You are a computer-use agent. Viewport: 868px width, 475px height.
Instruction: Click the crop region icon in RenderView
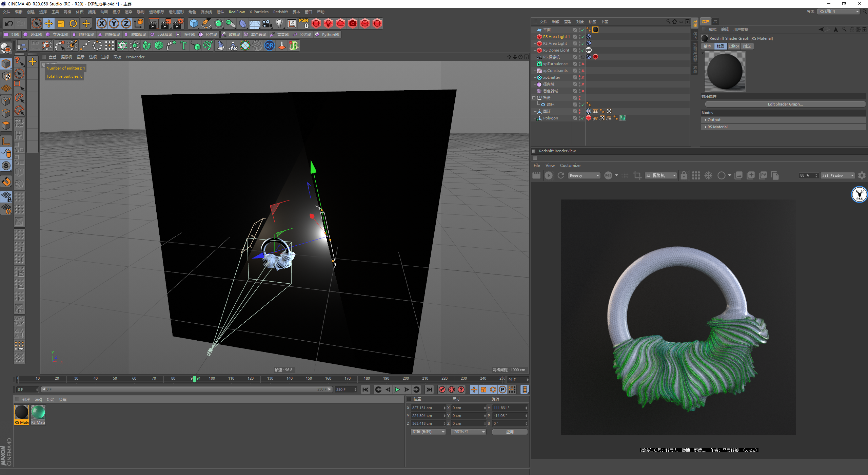point(637,175)
